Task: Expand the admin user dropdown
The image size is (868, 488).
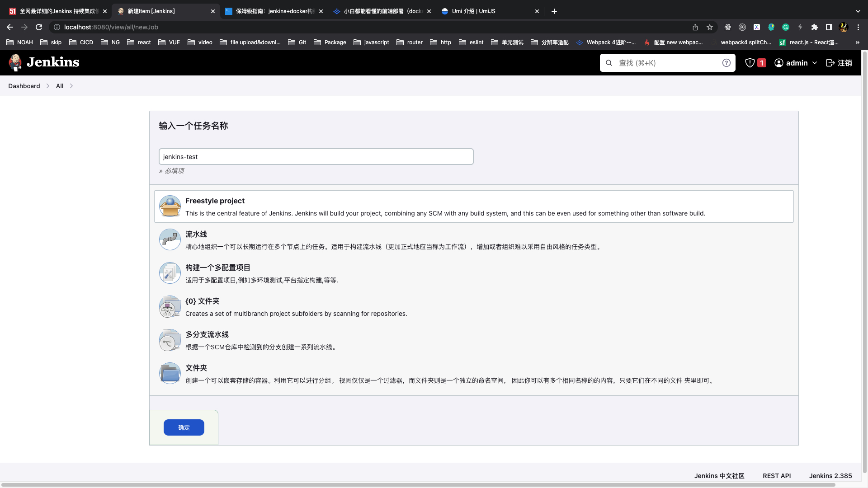Action: [796, 63]
